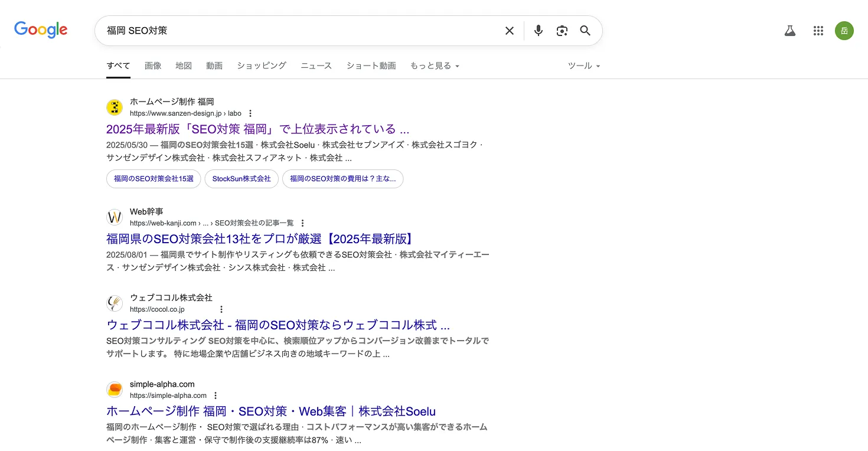Click the https://cocol.co.jp URL

point(157,309)
